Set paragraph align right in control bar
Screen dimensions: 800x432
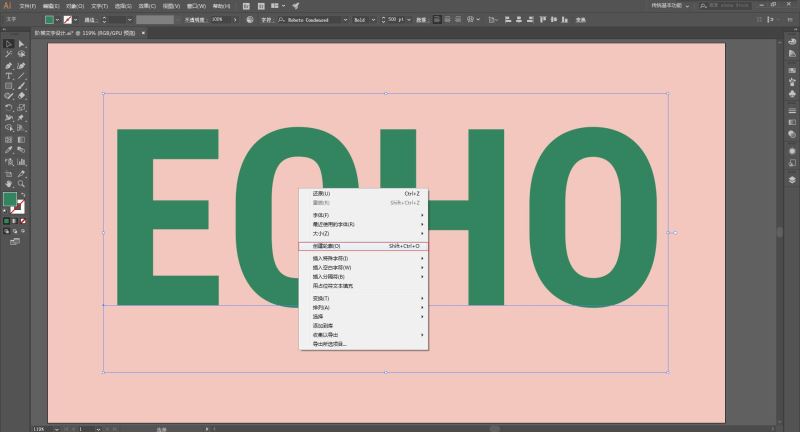tap(458, 19)
